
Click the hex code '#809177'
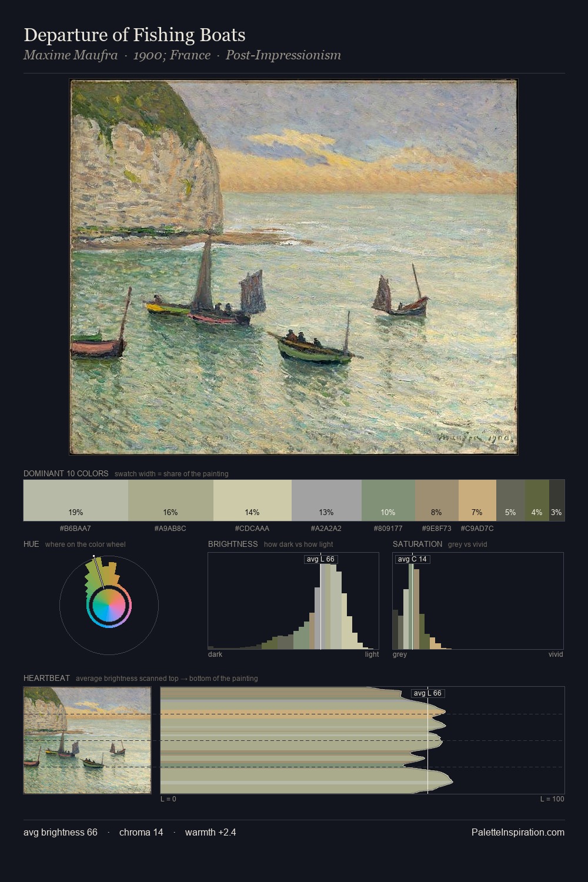click(x=388, y=529)
